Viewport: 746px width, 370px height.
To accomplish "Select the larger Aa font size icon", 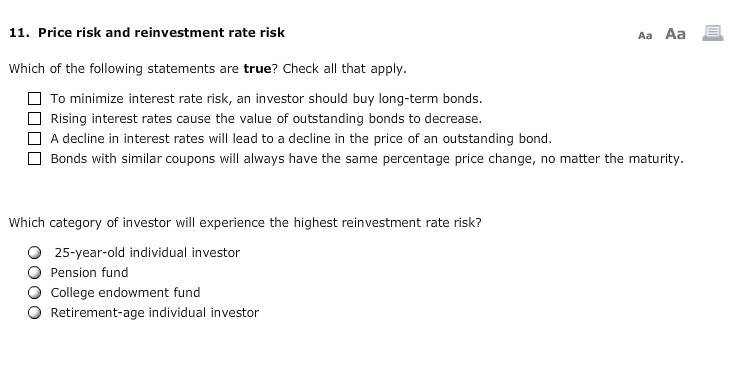I will [x=675, y=34].
